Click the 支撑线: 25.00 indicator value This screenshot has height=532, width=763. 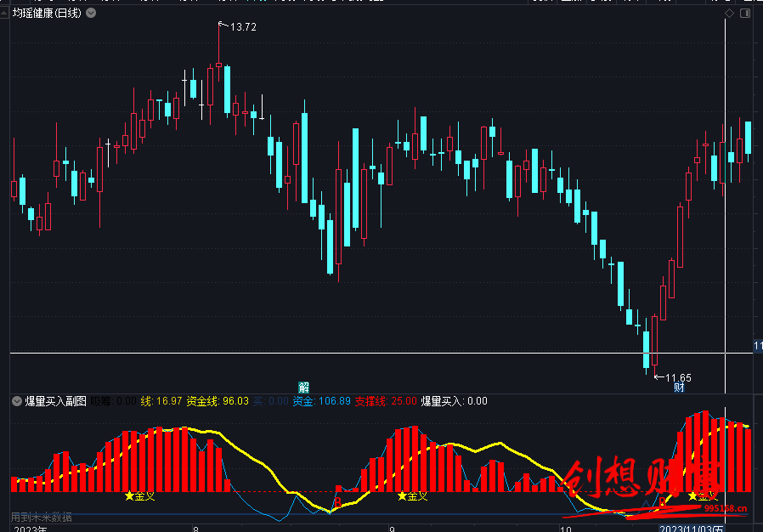click(x=386, y=401)
